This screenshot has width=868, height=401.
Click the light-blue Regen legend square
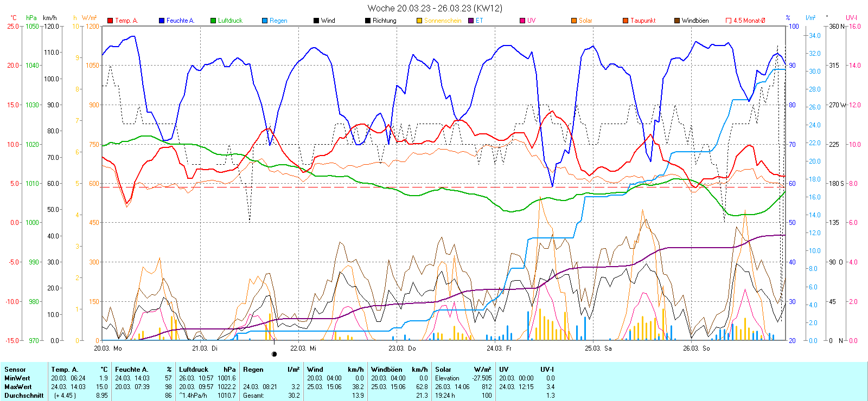(x=265, y=21)
